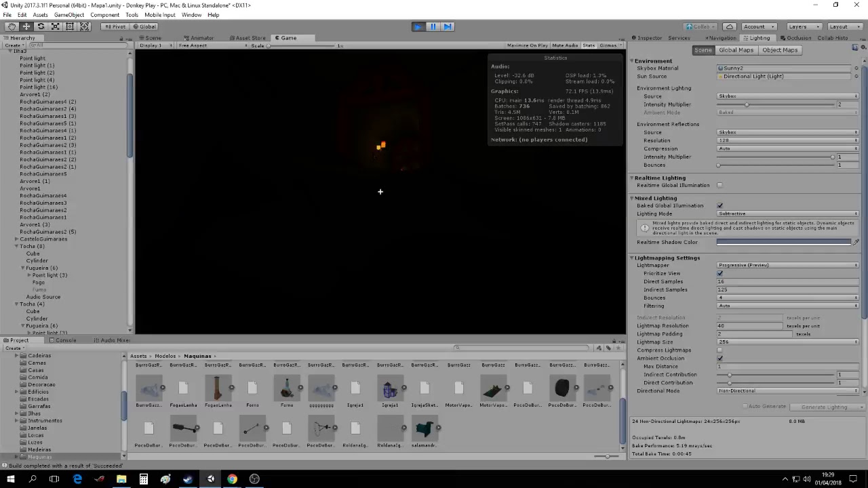The width and height of the screenshot is (868, 488).
Task: Open the GameObject menu
Action: pyautogui.click(x=68, y=15)
